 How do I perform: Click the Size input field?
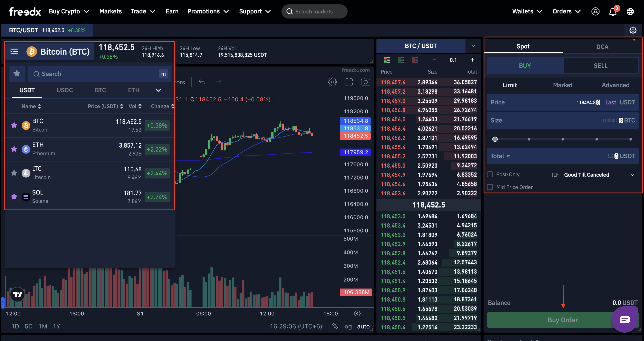point(562,120)
